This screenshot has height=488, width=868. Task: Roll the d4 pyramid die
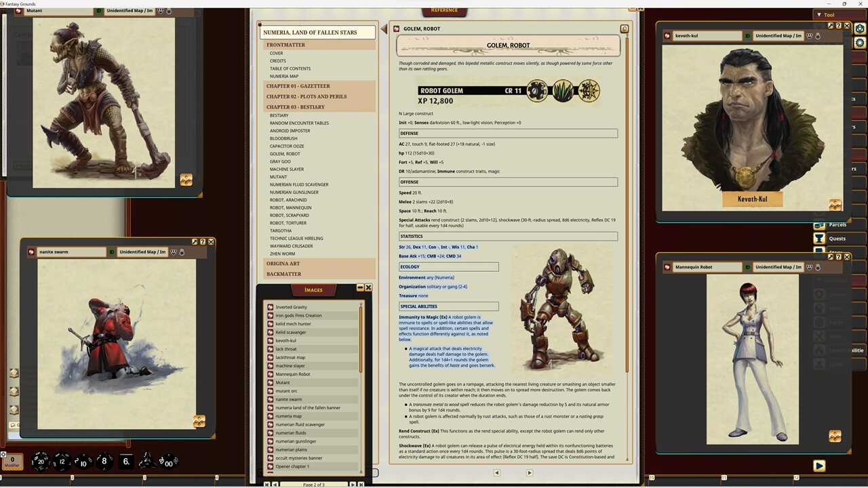[146, 462]
